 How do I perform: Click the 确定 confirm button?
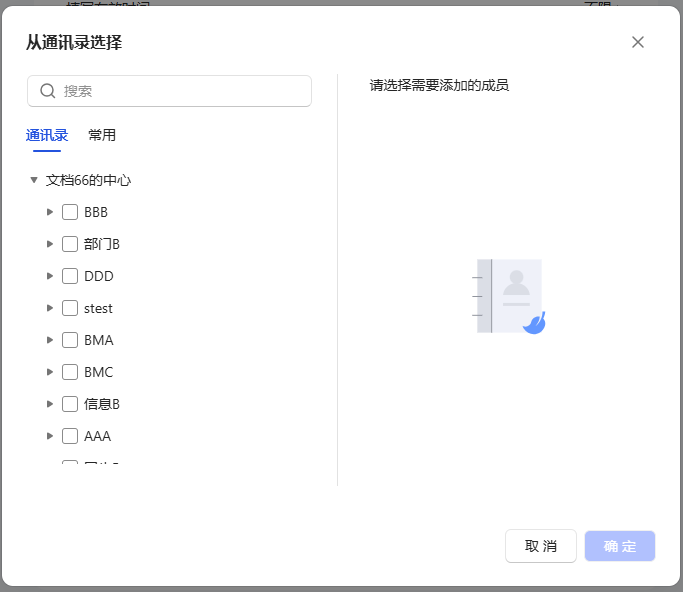(x=620, y=546)
